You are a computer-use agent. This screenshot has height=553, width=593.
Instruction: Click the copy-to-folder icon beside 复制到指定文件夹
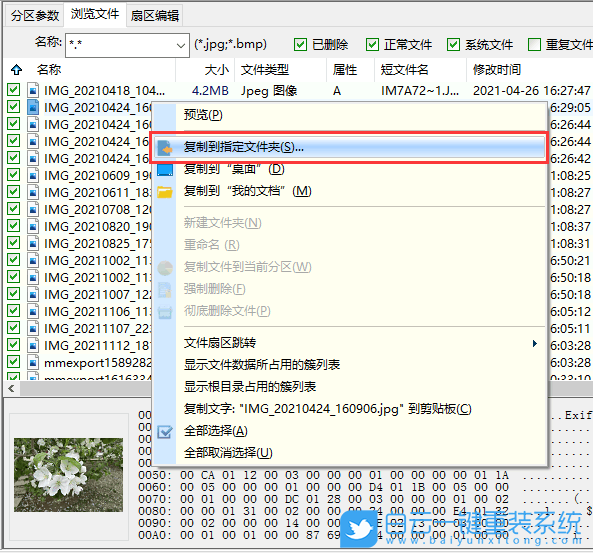click(x=165, y=148)
